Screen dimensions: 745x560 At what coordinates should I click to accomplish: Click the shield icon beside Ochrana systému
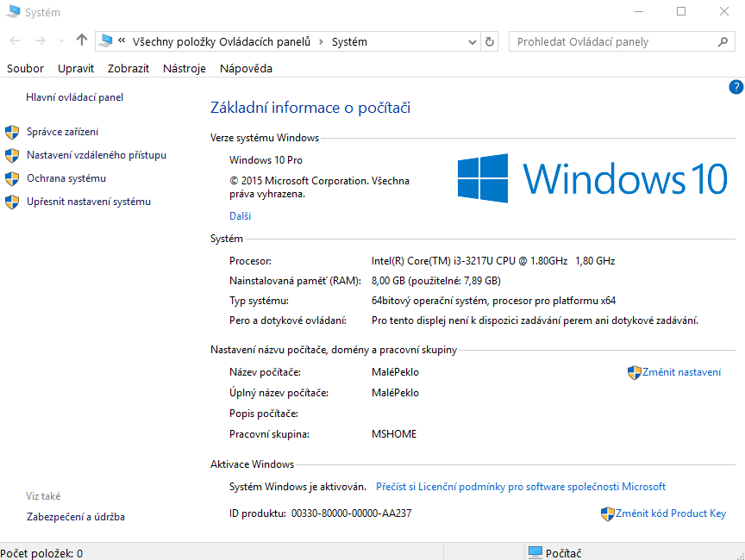pyautogui.click(x=12, y=178)
